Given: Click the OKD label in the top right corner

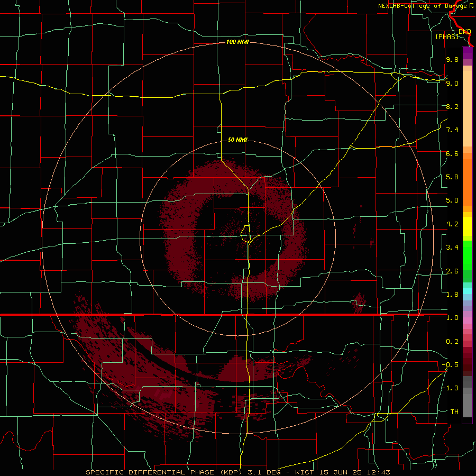Looking at the screenshot, I should [x=465, y=32].
